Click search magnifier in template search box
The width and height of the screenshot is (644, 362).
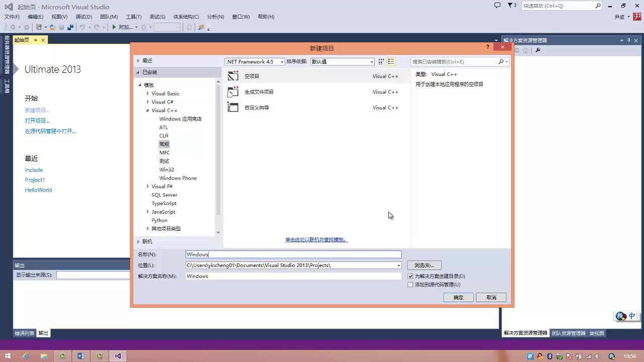click(501, 61)
